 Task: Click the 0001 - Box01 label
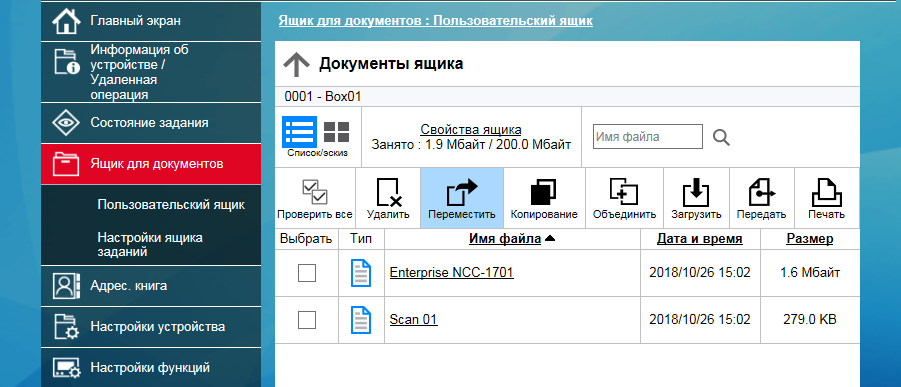(x=322, y=96)
